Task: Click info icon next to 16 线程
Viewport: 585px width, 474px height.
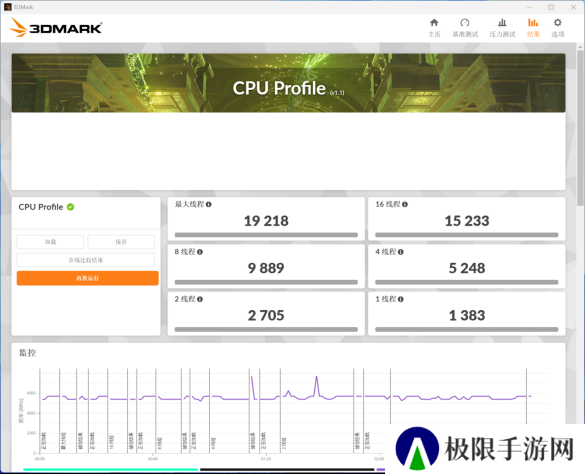Action: tap(405, 205)
